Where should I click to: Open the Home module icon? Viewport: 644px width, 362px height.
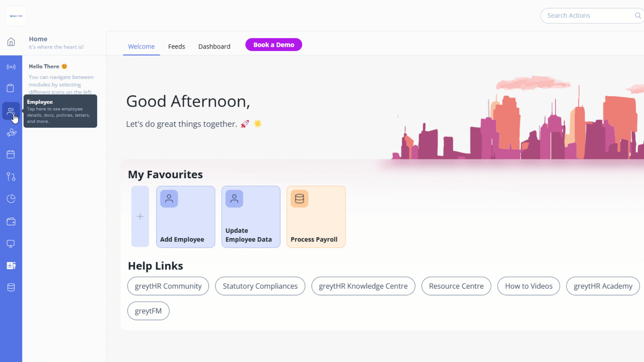pyautogui.click(x=11, y=42)
